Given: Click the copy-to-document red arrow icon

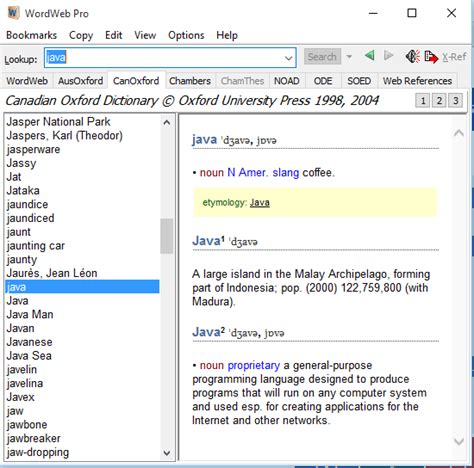Looking at the screenshot, I should [431, 57].
